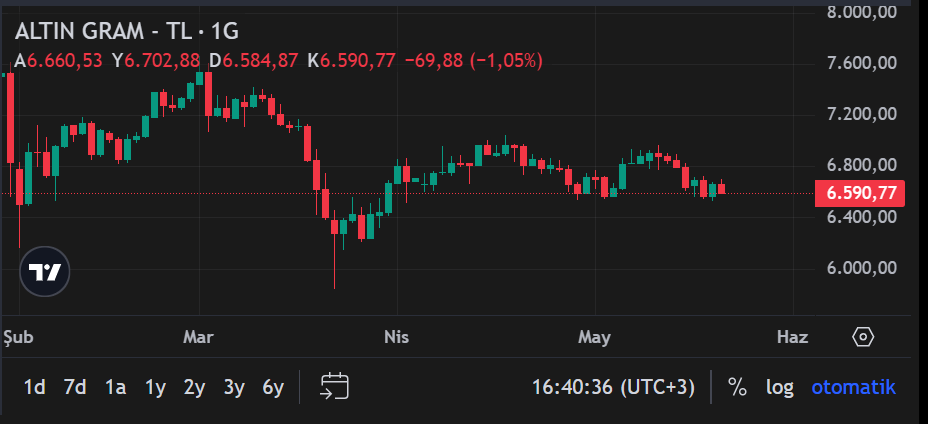
Task: Click the Mar label on time axis
Action: pos(198,338)
